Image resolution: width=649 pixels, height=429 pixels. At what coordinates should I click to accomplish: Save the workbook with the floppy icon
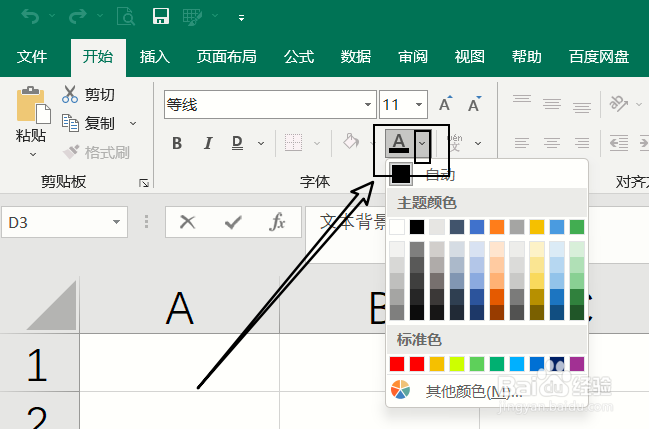[x=161, y=17]
